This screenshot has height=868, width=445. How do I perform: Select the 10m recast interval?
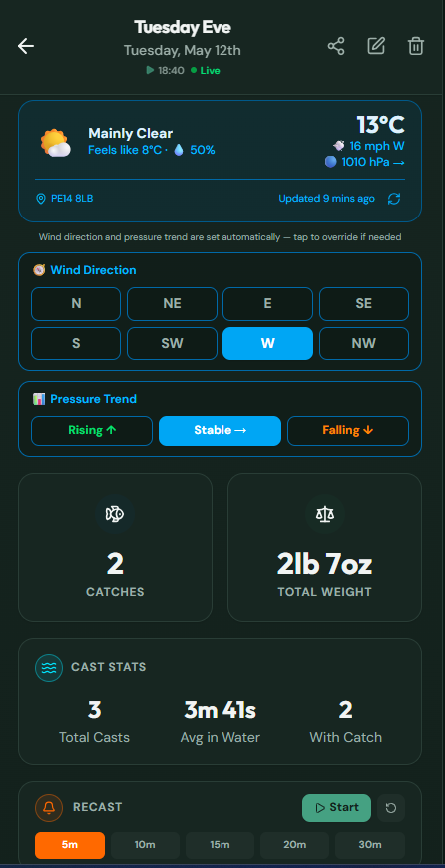[145, 845]
